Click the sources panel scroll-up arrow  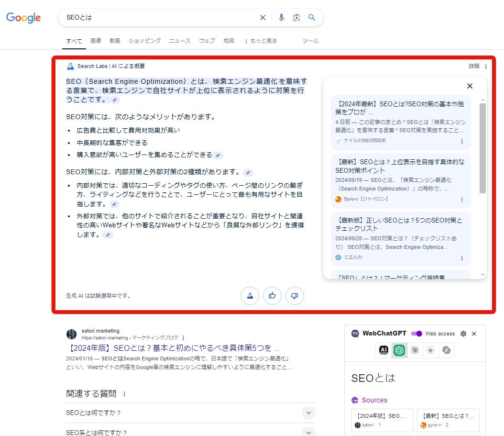482,100
